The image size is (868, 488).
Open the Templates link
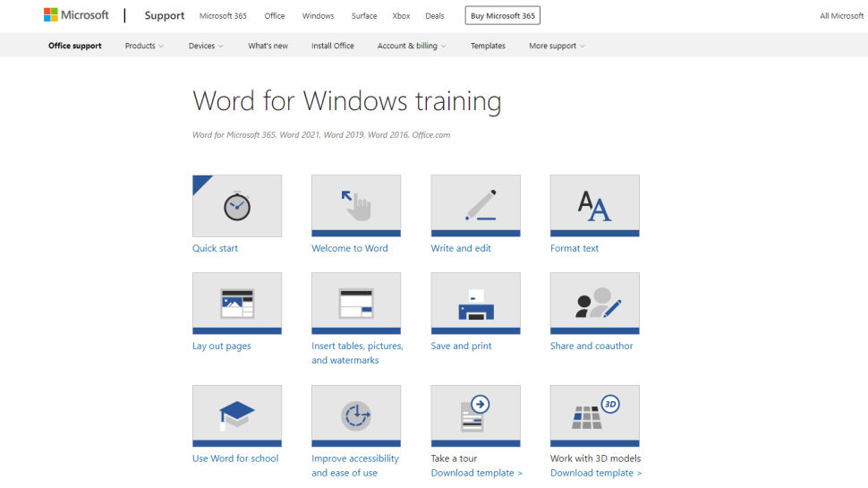pos(488,46)
